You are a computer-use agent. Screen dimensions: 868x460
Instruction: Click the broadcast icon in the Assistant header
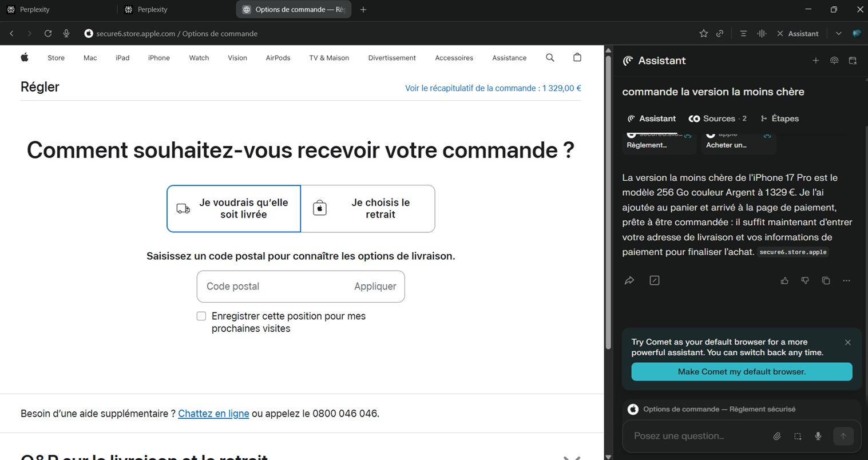coord(834,61)
